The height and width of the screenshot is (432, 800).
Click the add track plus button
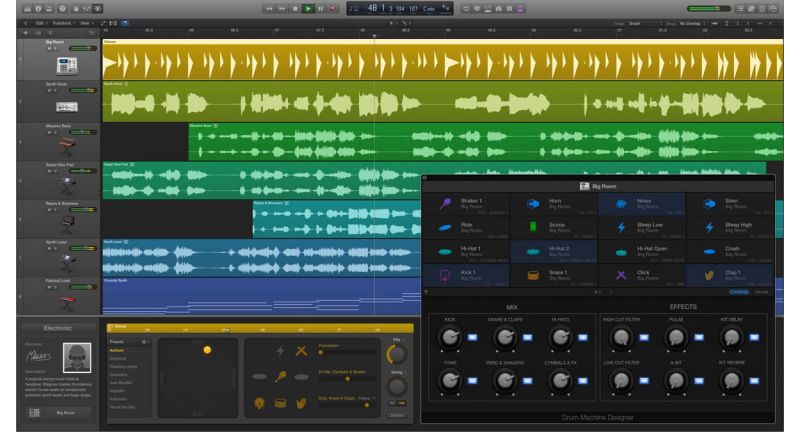[x=26, y=33]
